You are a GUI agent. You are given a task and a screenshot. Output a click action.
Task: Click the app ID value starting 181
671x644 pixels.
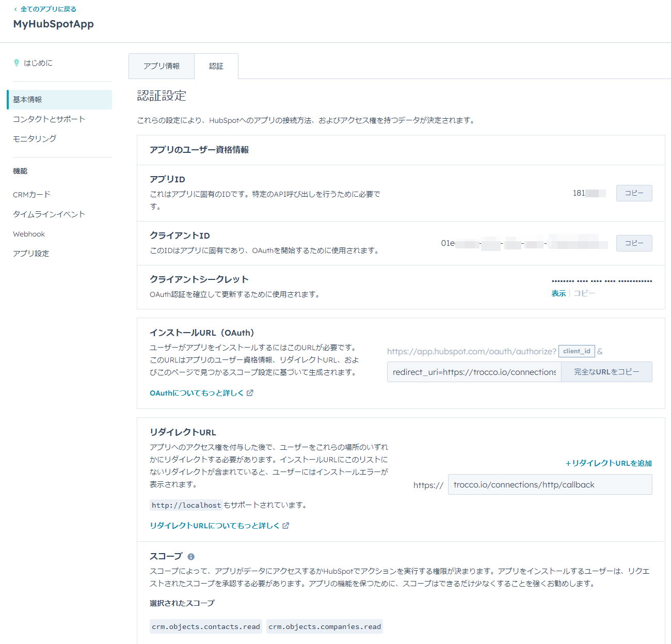pyautogui.click(x=589, y=193)
